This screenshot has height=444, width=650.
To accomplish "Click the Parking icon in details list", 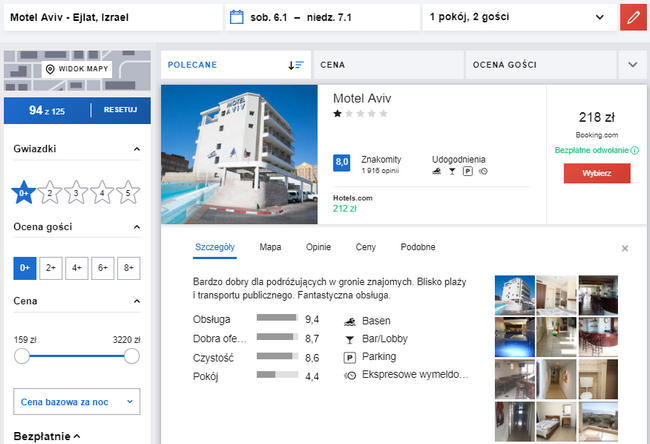I will coord(350,357).
